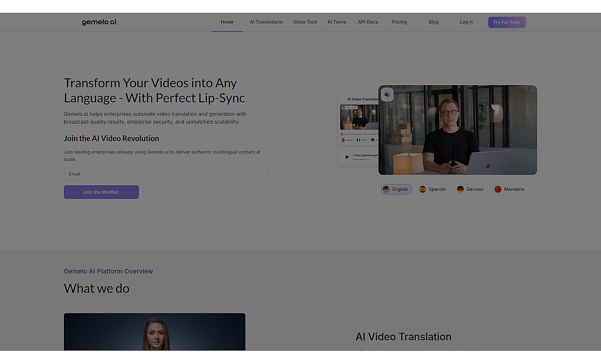Choose French chip in AI Video Translation card
The image size is (601, 364).
pos(362,140)
